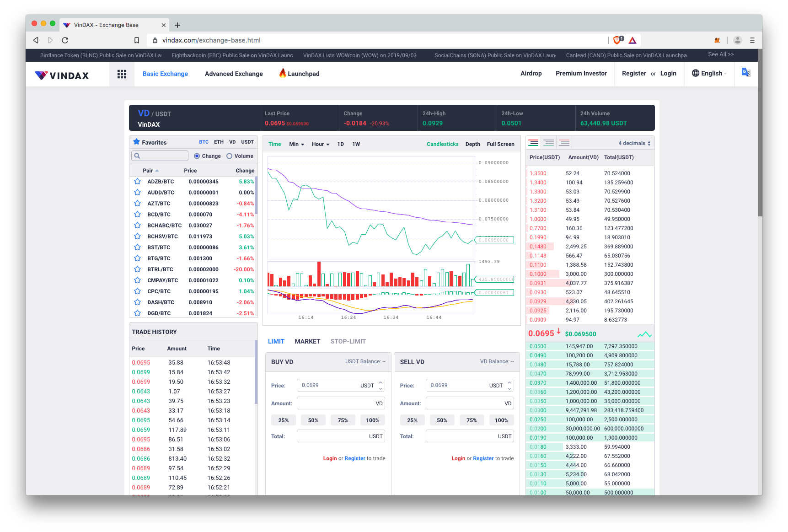
Task: Select the Change radio button
Action: [x=197, y=156]
